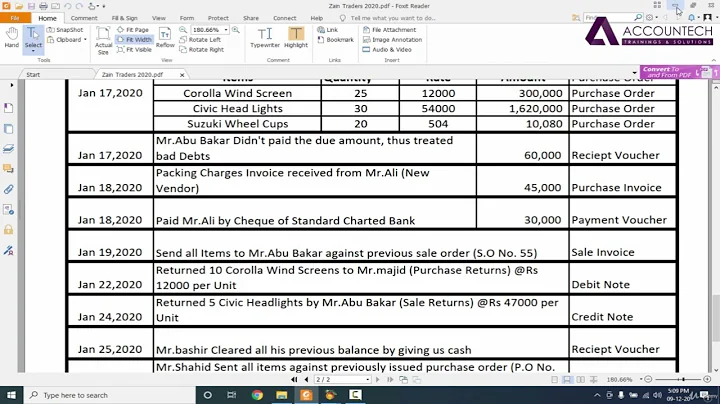720x404 pixels.
Task: Print document via quick access toolbar
Action: 43,6
